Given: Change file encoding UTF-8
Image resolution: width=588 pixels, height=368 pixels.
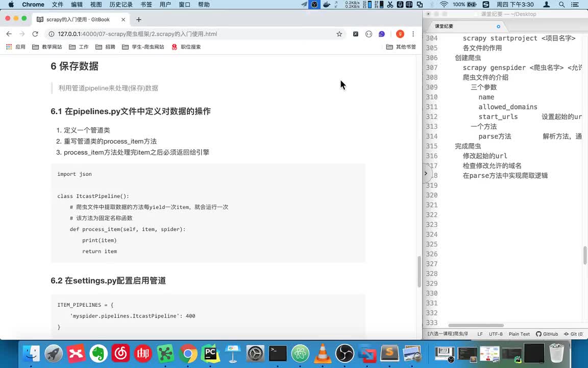Looking at the screenshot, I should (496, 334).
